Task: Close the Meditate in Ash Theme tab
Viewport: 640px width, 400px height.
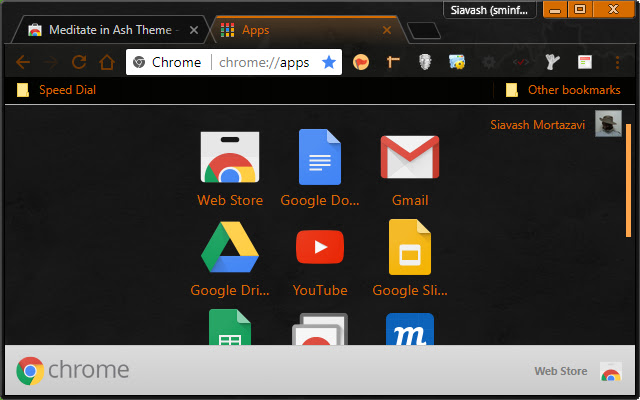Action: coord(194,30)
